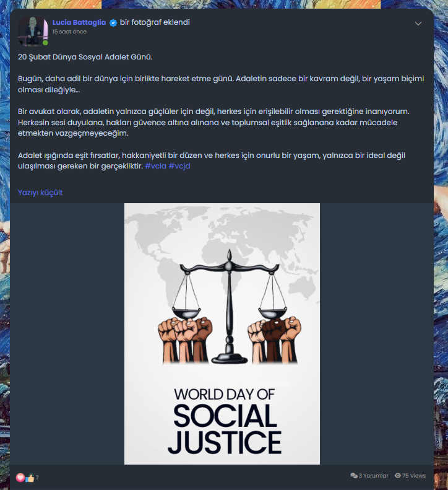Click Lucia Battaglia's profile avatar
The width and height of the screenshot is (448, 490).
point(33,32)
